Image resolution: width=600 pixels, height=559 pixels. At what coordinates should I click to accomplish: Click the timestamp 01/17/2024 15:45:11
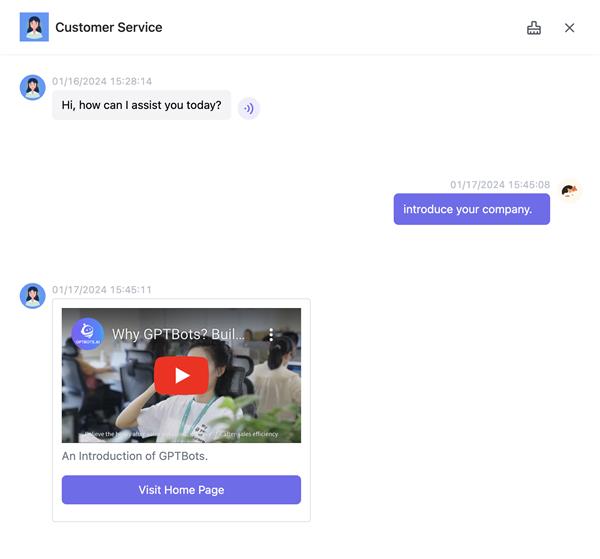tap(102, 290)
